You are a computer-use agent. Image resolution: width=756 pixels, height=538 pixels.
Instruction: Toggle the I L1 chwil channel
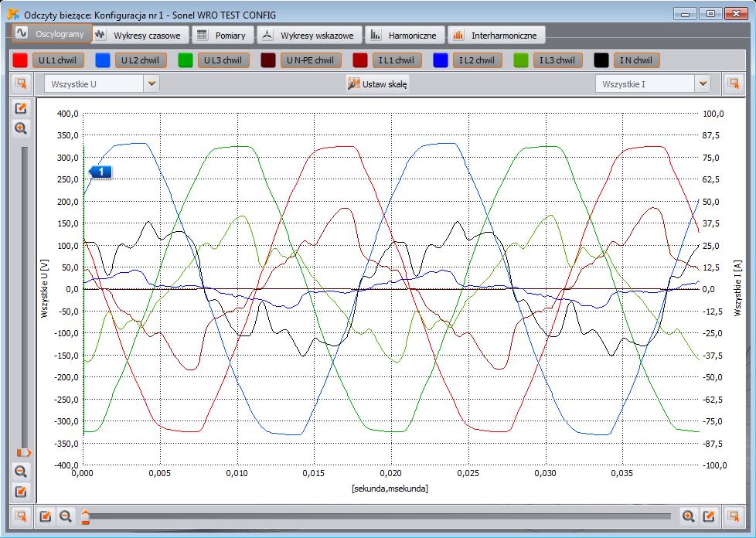pyautogui.click(x=397, y=60)
